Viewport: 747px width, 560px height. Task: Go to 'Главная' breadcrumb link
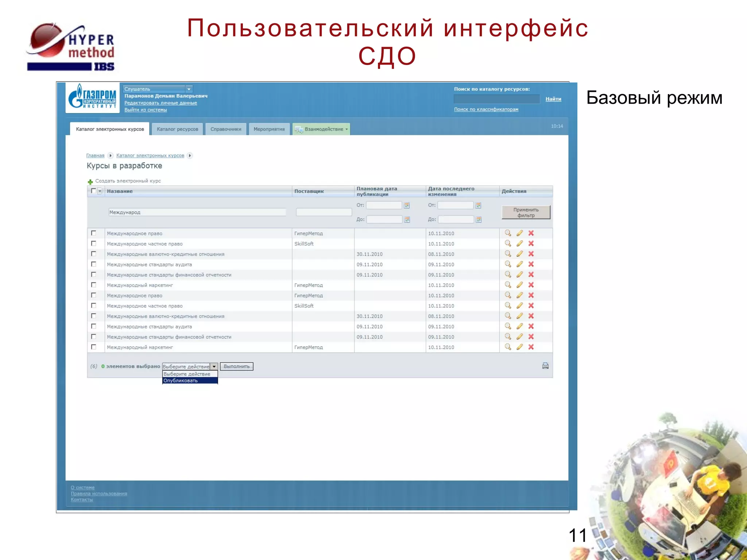(95, 156)
